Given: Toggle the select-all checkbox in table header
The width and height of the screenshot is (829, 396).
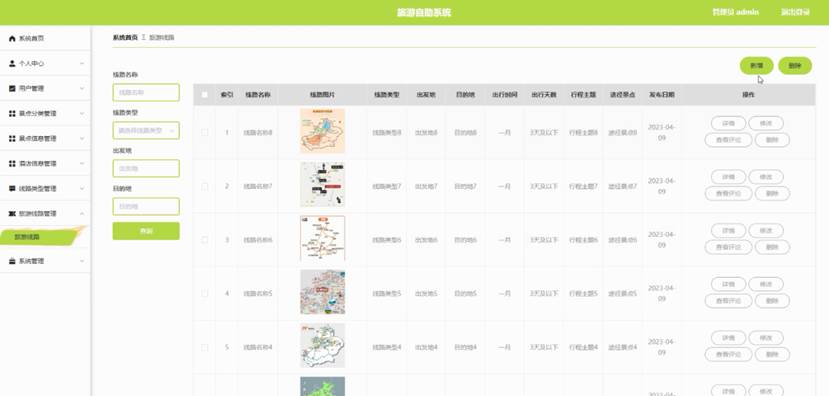Looking at the screenshot, I should [205, 95].
